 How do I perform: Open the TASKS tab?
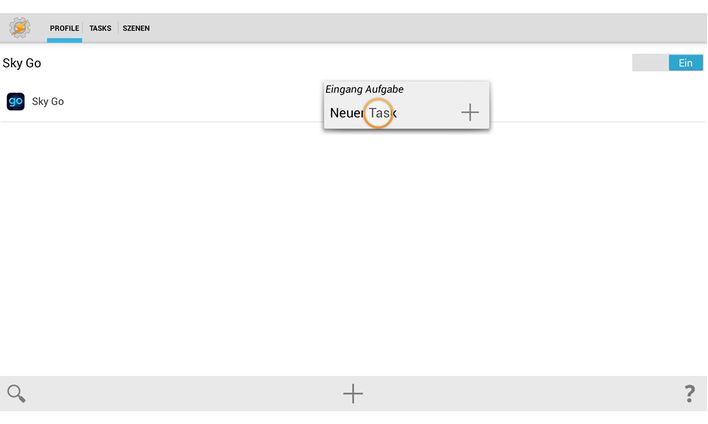point(100,28)
